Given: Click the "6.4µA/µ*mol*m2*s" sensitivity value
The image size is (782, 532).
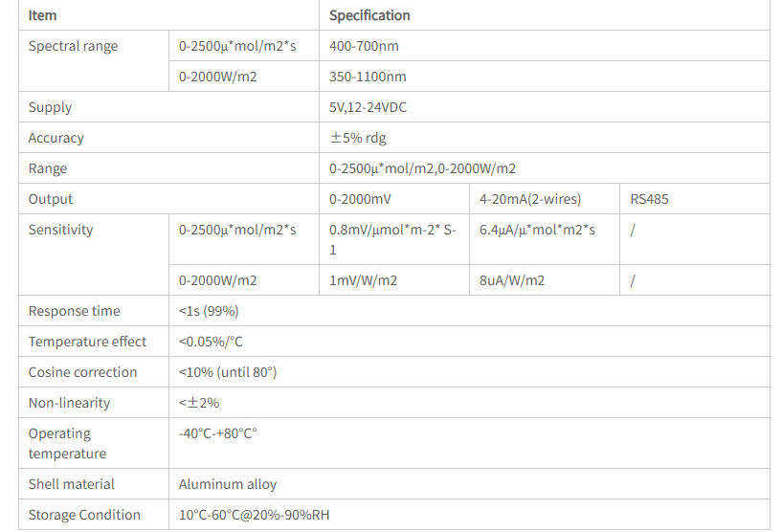Looking at the screenshot, I should (537, 230).
